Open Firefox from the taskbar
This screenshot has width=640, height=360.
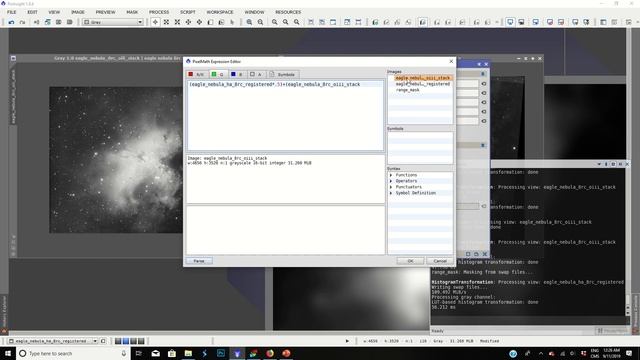point(270,353)
